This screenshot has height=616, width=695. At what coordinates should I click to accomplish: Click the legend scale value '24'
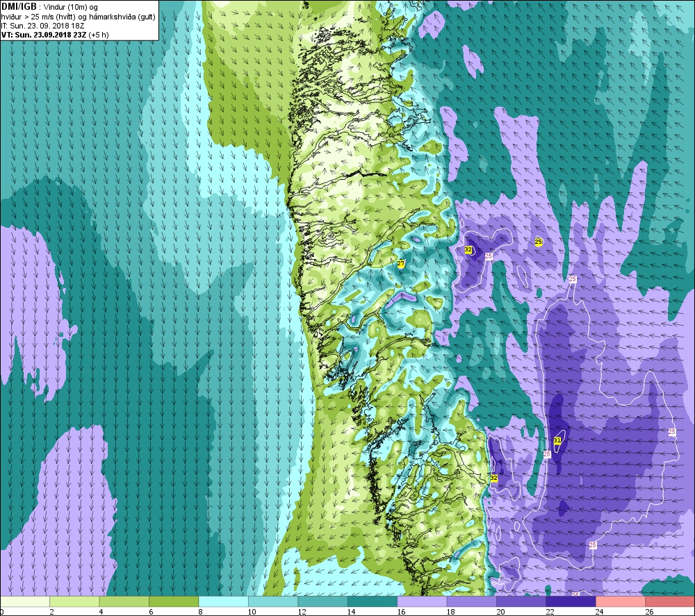(599, 612)
